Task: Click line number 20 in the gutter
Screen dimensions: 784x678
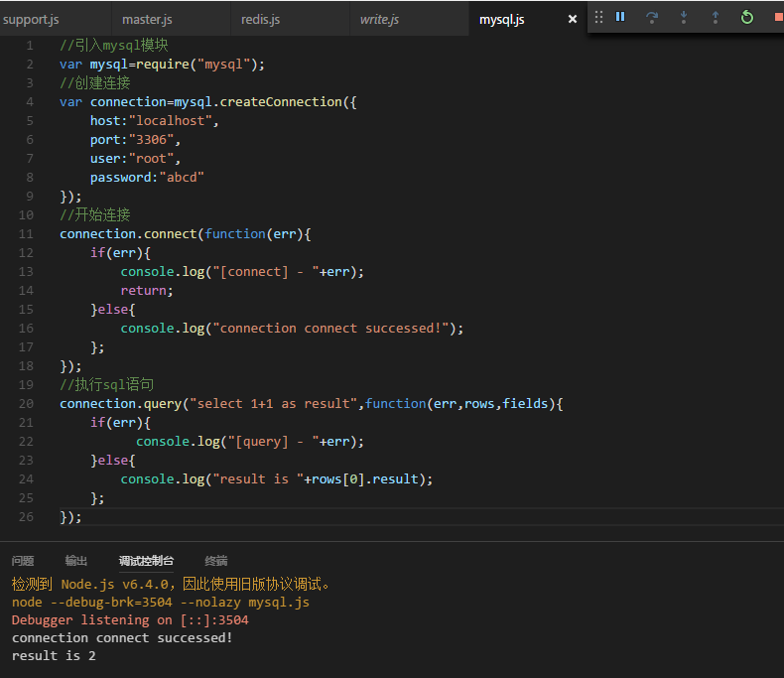Action: coord(26,403)
